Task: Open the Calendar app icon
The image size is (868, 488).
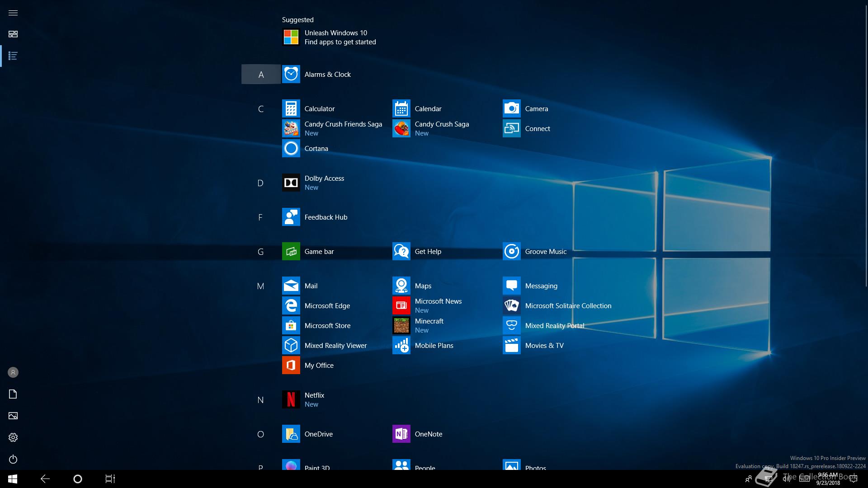Action: pyautogui.click(x=401, y=108)
